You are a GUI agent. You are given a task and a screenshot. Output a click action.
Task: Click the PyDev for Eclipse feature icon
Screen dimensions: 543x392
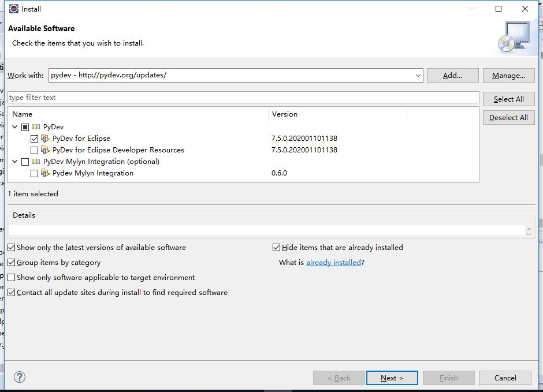(46, 139)
